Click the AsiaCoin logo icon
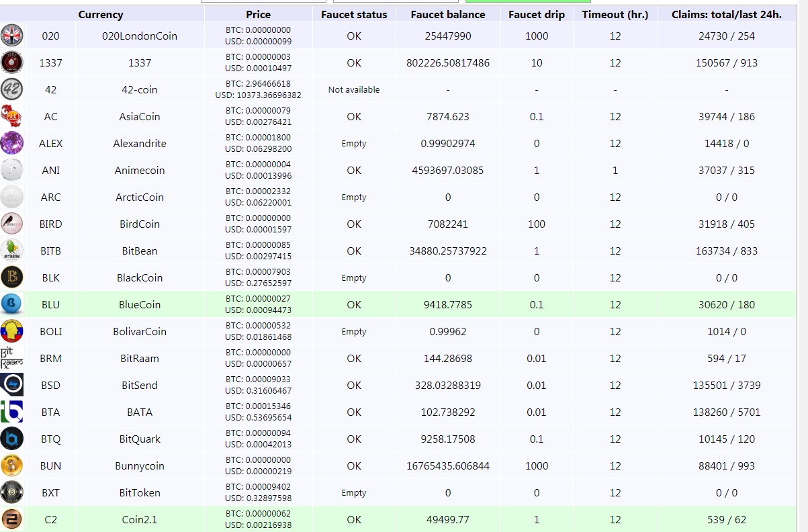The image size is (808, 532). coord(12,116)
